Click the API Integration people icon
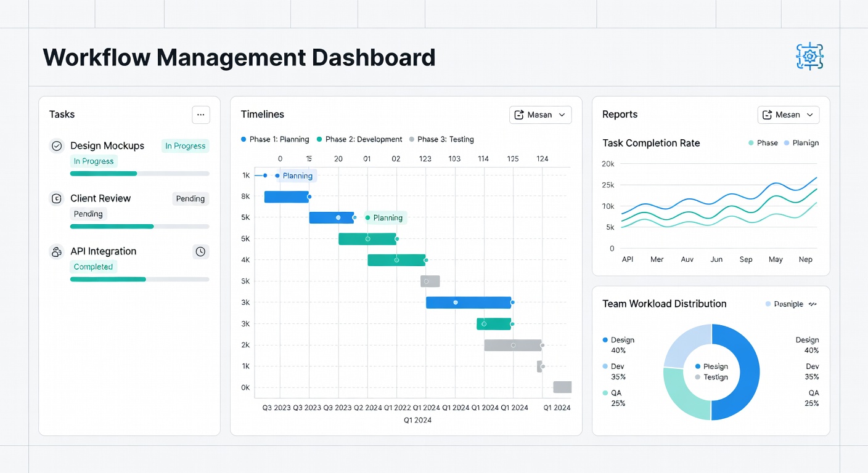The width and height of the screenshot is (868, 473). (57, 251)
